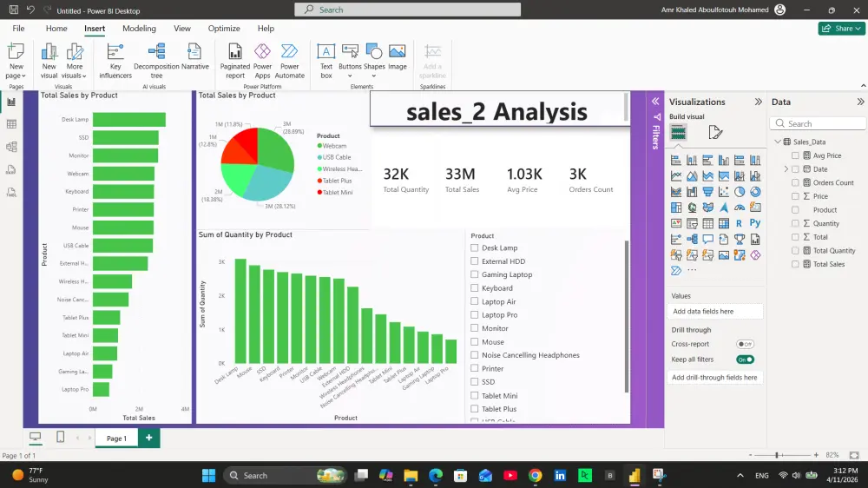Pick the Q&A speech bubble visual
This screenshot has height=488, width=868.
708,240
